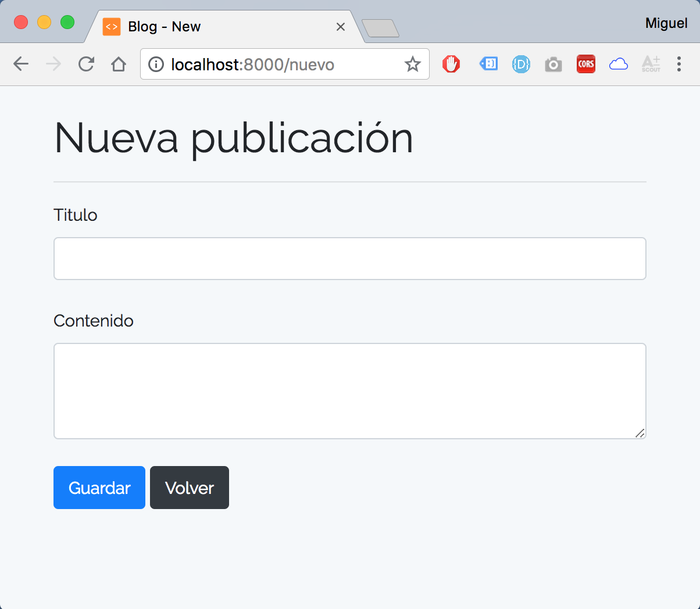Open the blue tag extension icon
Screen dimensions: 700x609
point(488,64)
